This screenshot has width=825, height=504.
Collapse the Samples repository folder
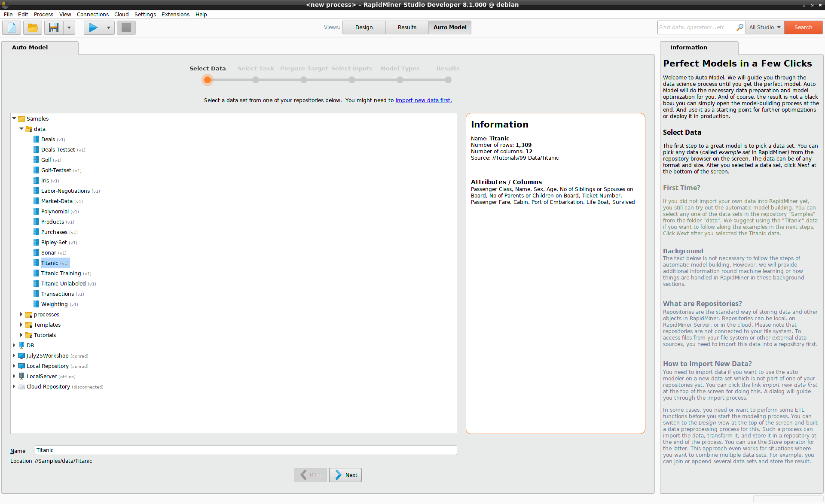[14, 118]
